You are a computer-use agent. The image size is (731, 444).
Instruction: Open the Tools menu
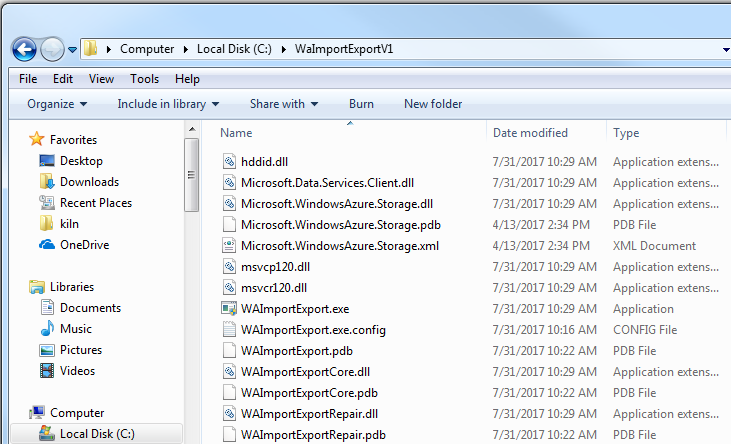click(x=145, y=79)
